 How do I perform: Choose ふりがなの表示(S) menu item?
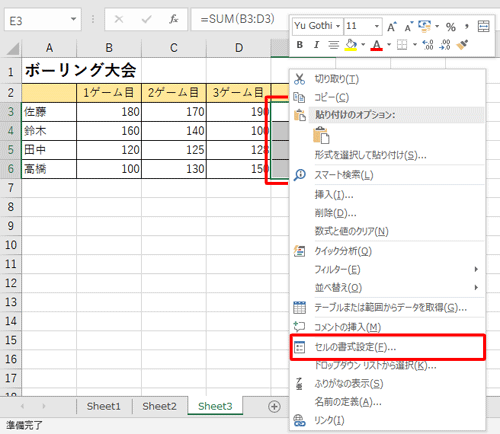coord(387,384)
